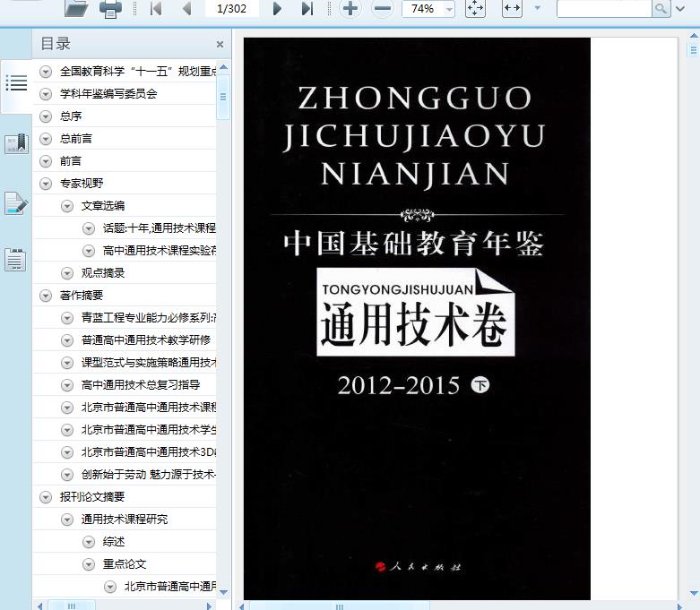This screenshot has width=700, height=610.
Task: Open the notes list sidebar tab
Action: 15,260
